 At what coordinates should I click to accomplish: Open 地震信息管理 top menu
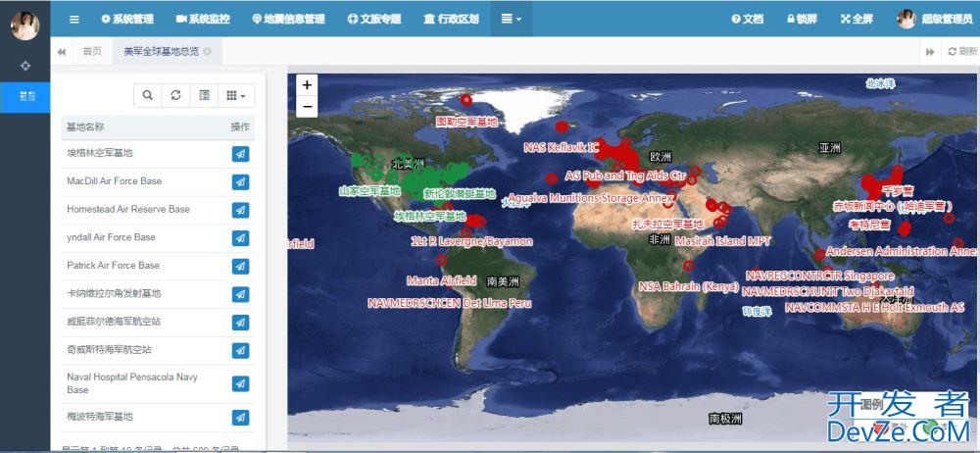tap(289, 19)
